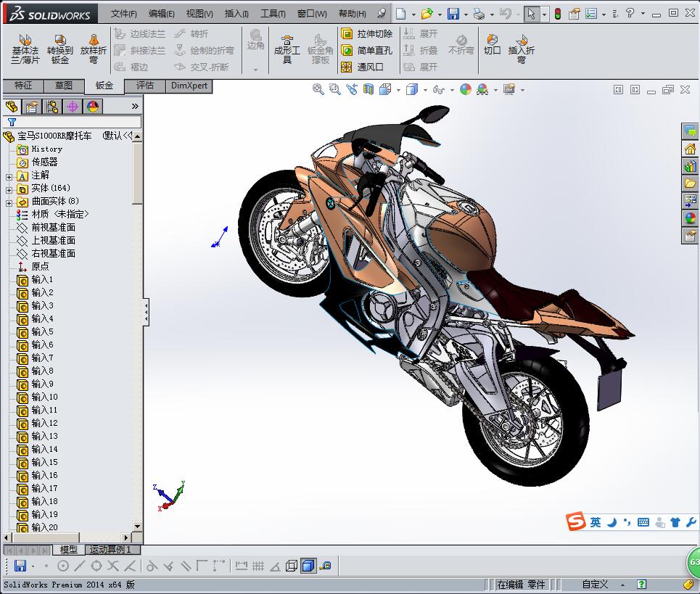Click the 自定义 units status button
Image resolution: width=700 pixels, height=594 pixels.
click(x=595, y=584)
